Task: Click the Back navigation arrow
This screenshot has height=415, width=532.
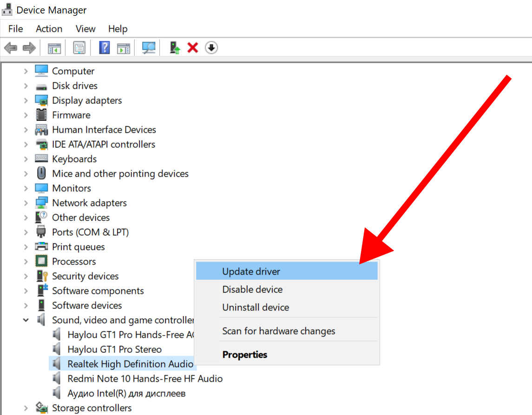Action: [x=11, y=47]
